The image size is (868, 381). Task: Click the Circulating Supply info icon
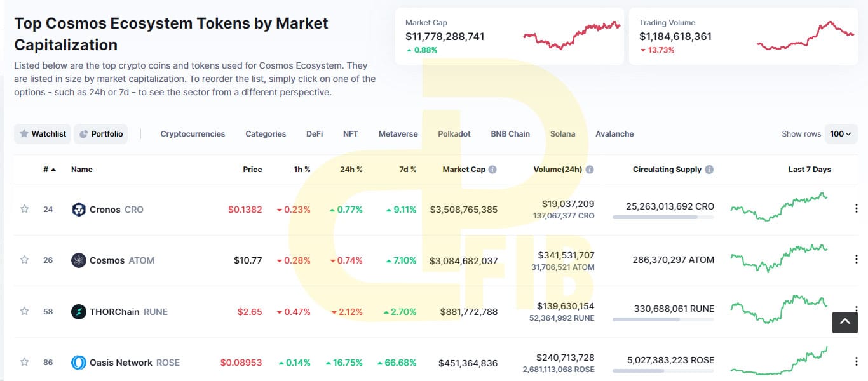[709, 170]
